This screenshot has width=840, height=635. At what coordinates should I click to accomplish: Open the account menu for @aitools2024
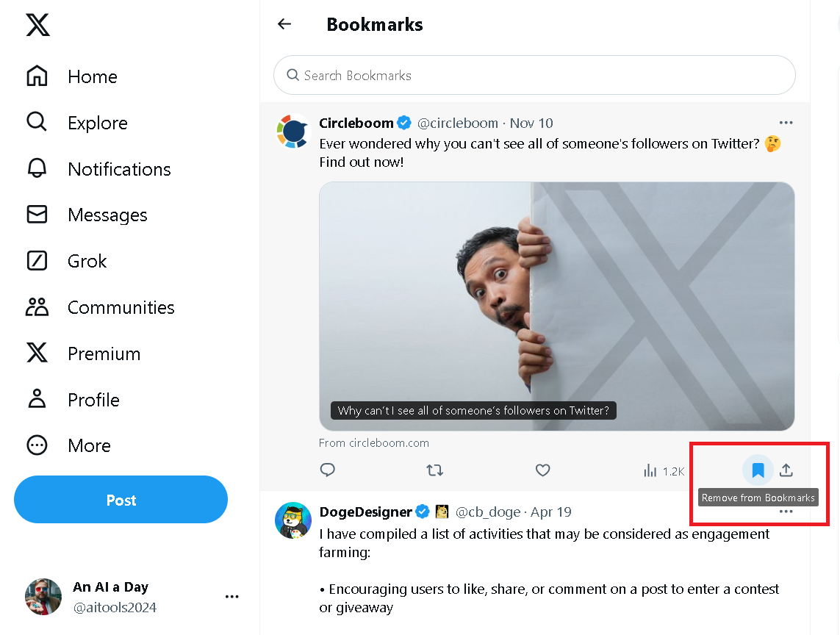231,597
